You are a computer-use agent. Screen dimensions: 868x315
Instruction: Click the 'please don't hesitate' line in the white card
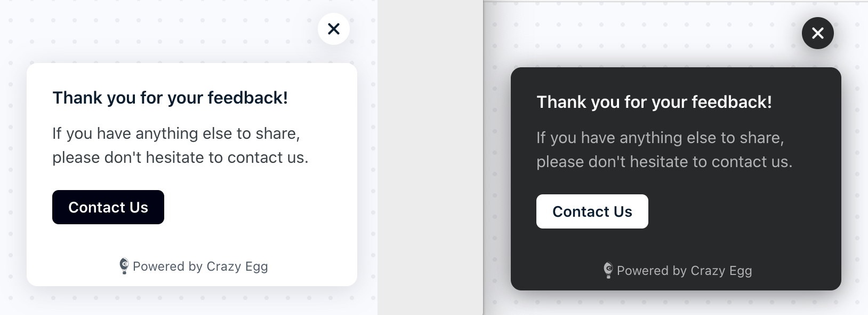click(180, 157)
